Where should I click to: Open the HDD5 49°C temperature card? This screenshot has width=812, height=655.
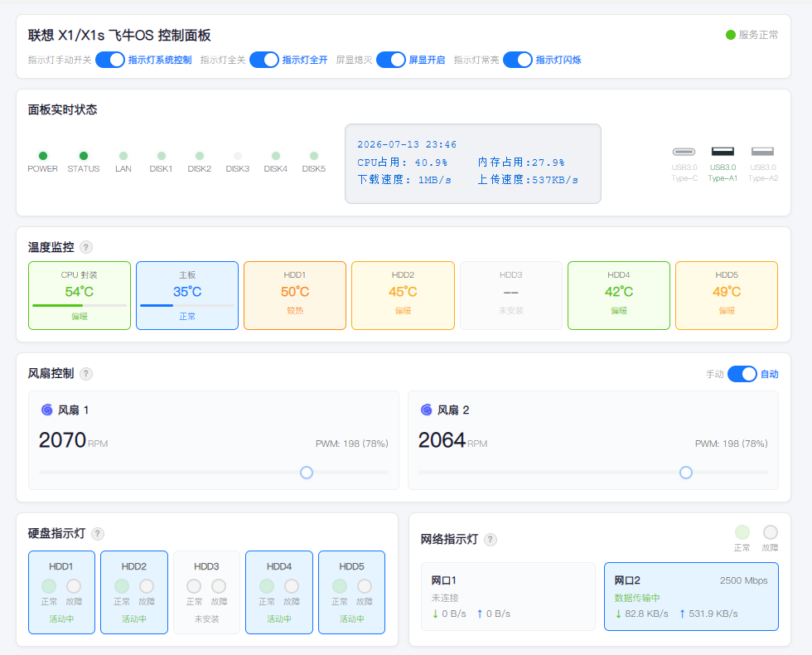(x=727, y=295)
